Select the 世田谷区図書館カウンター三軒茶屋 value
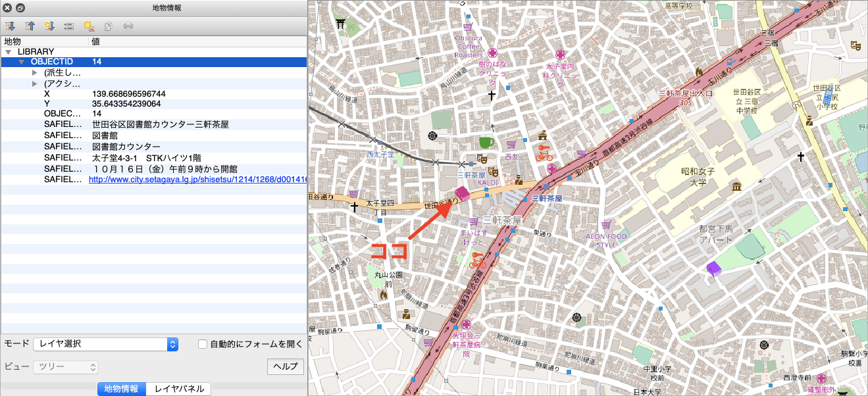This screenshot has width=868, height=396. point(161,124)
